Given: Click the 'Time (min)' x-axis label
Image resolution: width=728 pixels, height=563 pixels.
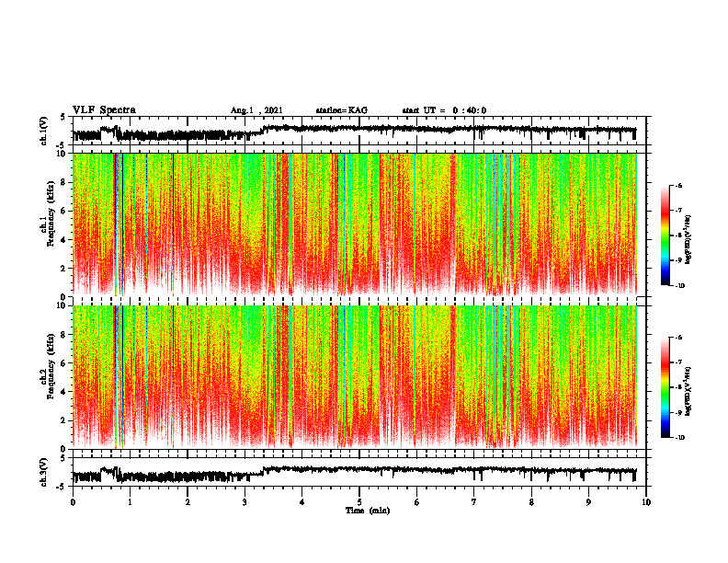Looking at the screenshot, I should pos(368,511).
